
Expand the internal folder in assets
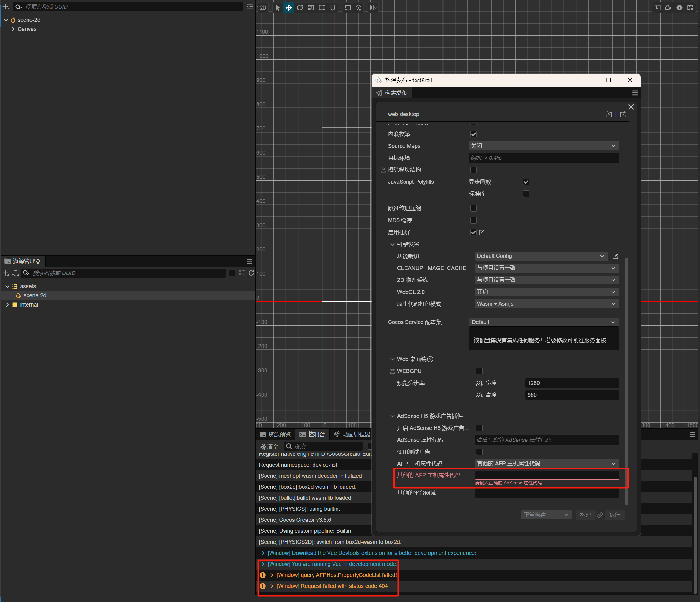7,305
